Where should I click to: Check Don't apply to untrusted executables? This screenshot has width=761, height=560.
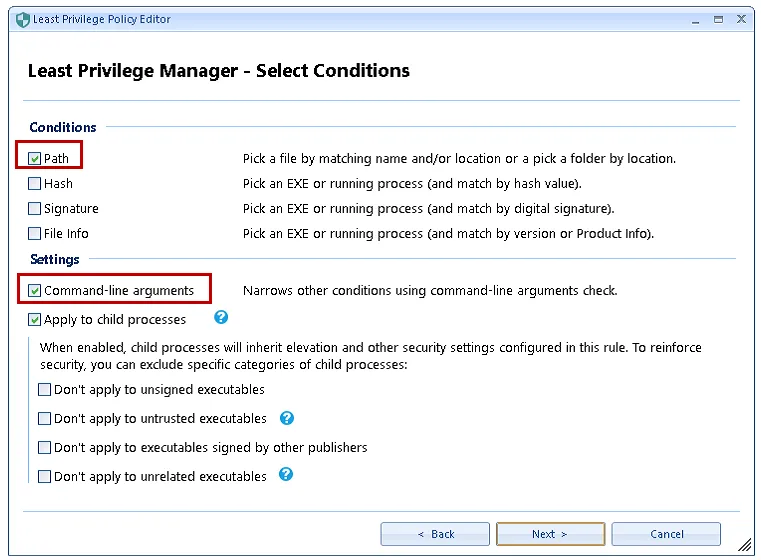45,419
